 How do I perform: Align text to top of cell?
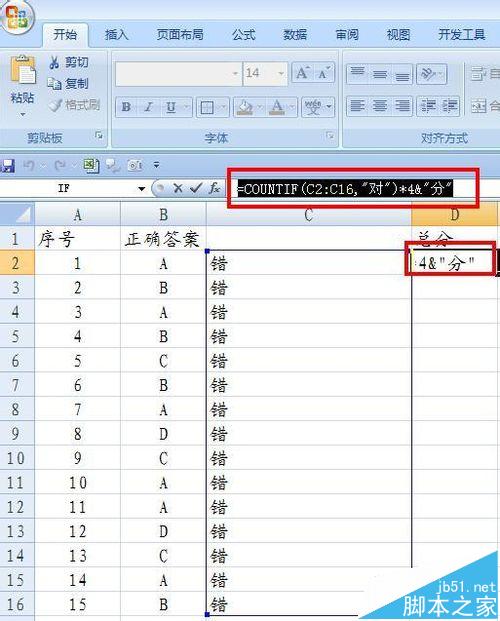point(357,73)
